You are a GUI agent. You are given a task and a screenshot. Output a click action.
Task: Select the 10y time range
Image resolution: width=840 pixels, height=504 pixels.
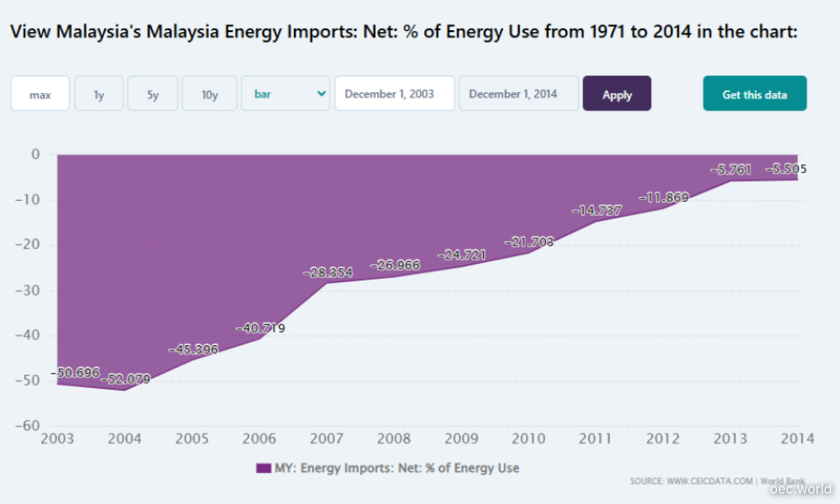coord(209,94)
